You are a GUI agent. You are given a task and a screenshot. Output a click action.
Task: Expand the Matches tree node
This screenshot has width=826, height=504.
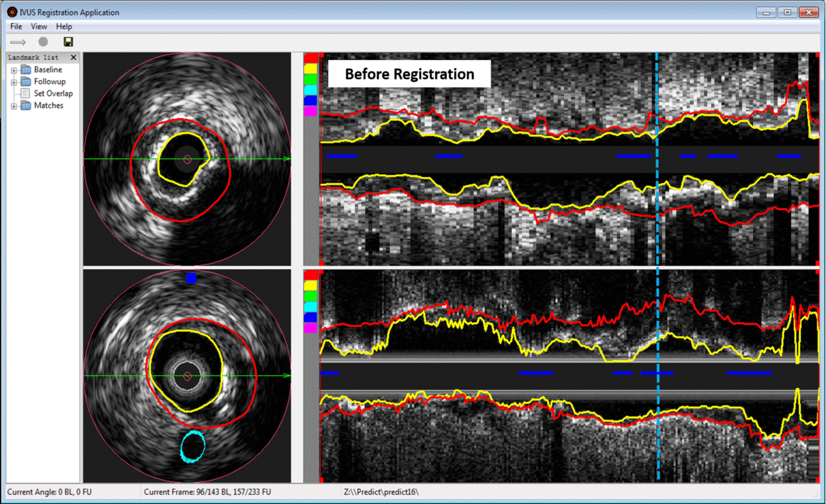click(14, 106)
